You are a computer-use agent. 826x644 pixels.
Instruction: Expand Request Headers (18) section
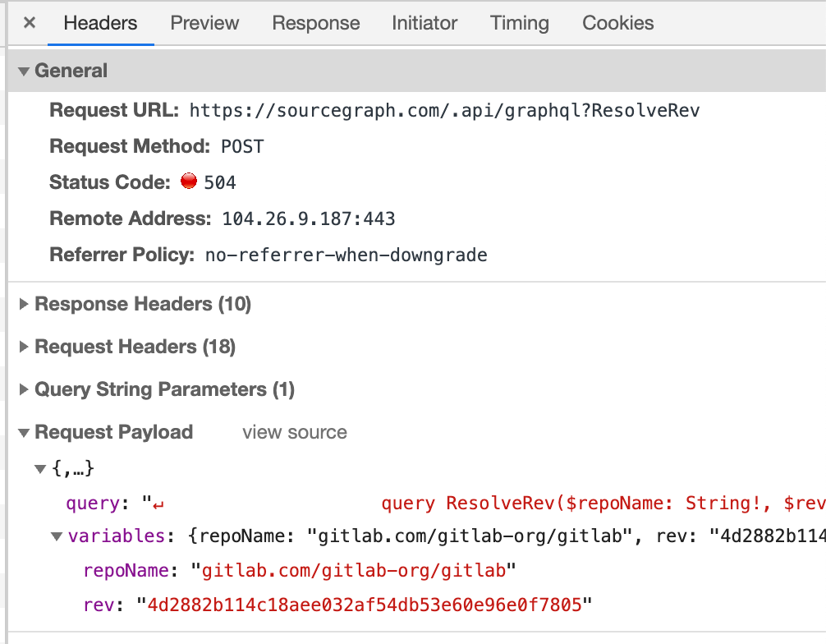point(23,347)
